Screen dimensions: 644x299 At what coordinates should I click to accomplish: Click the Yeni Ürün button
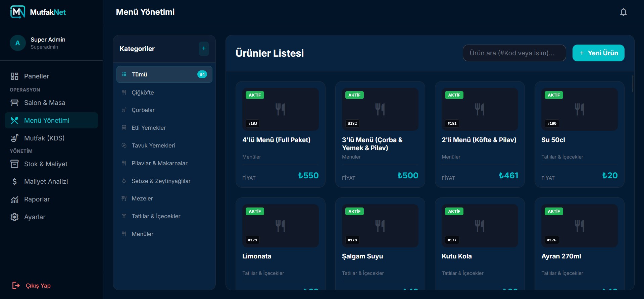pos(598,53)
